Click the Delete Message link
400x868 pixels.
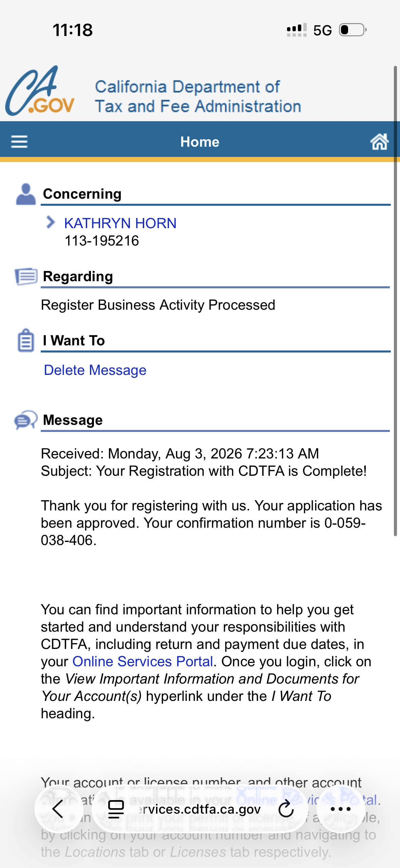tap(95, 370)
